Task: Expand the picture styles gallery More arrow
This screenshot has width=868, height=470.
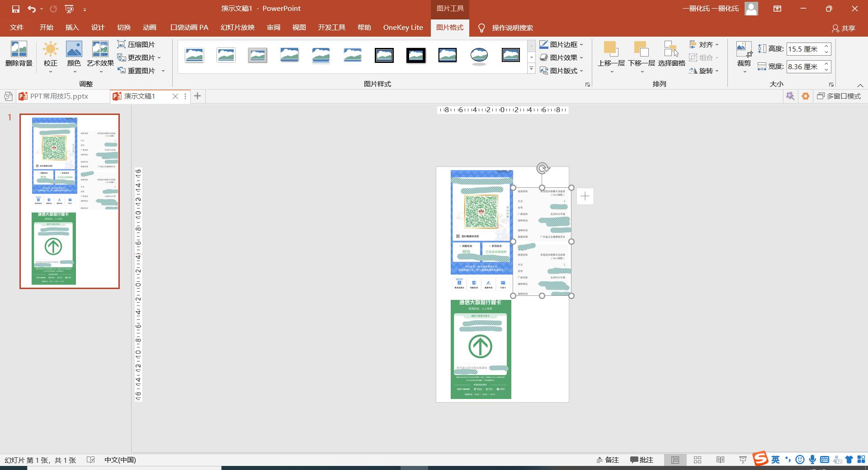Action: 532,69
